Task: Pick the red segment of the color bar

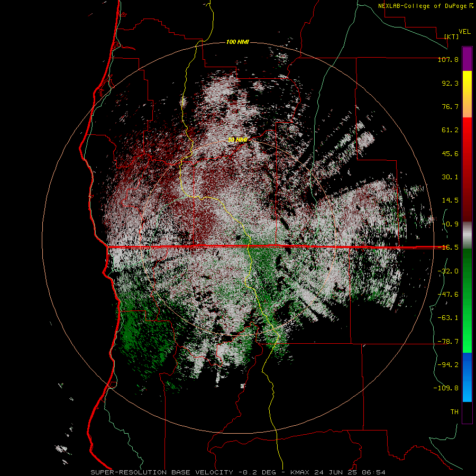Action: click(467, 169)
